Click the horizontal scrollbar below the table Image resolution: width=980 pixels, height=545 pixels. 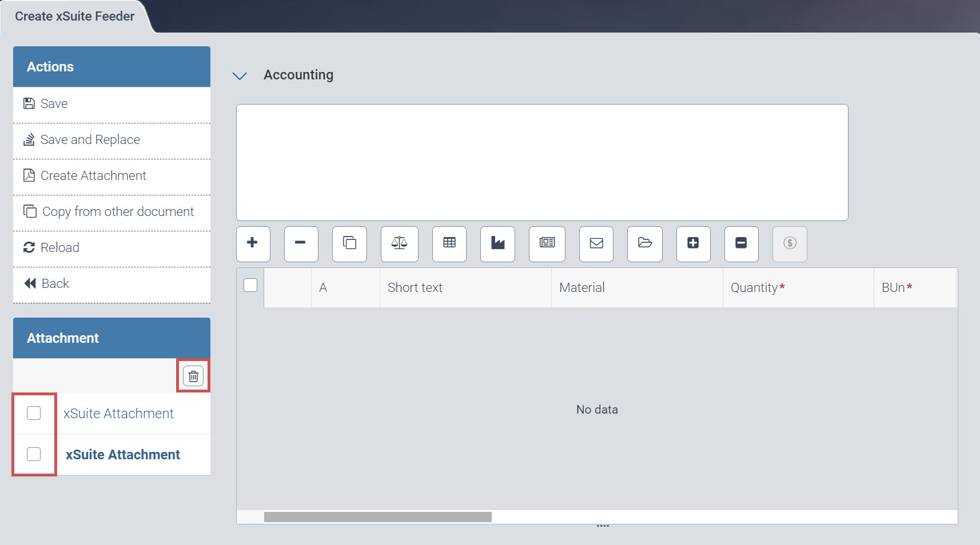[377, 517]
